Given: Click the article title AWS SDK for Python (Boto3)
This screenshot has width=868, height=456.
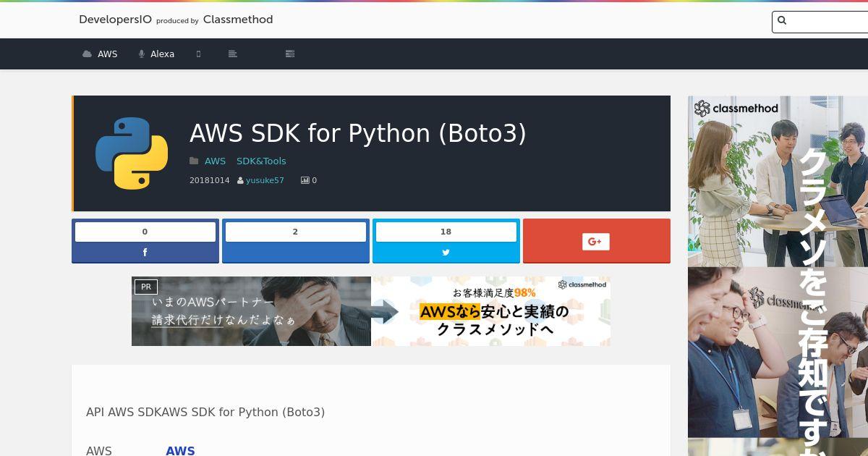Looking at the screenshot, I should click(x=358, y=133).
